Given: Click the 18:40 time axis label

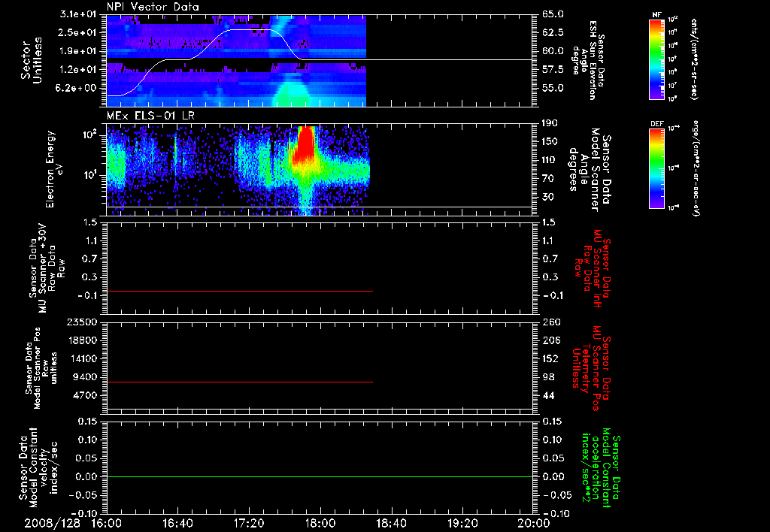Looking at the screenshot, I should pyautogui.click(x=391, y=523).
